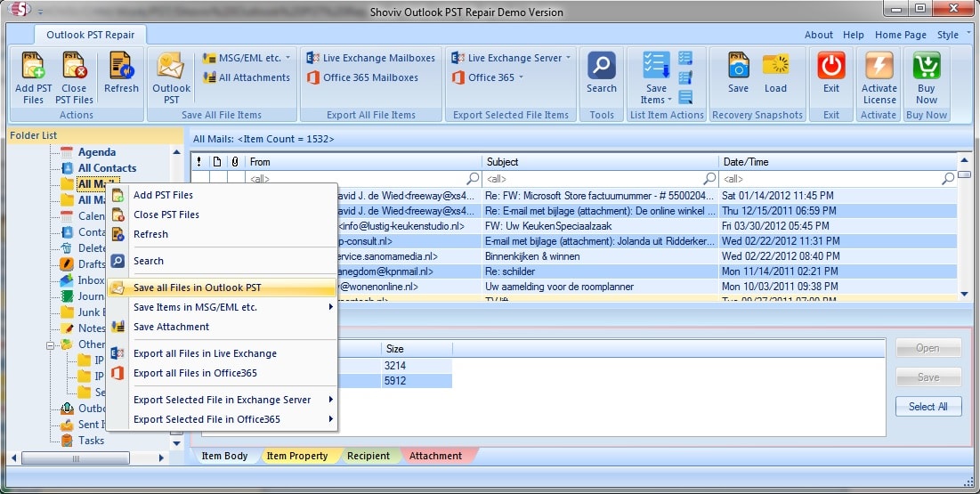Click mail list scroll up arrow
Screen dimensions: 980x494
click(x=964, y=160)
